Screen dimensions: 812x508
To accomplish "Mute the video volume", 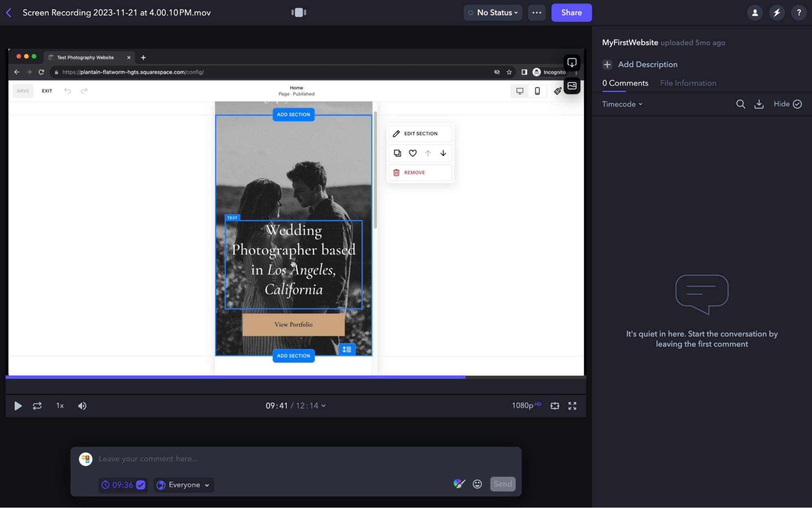I will [x=82, y=406].
